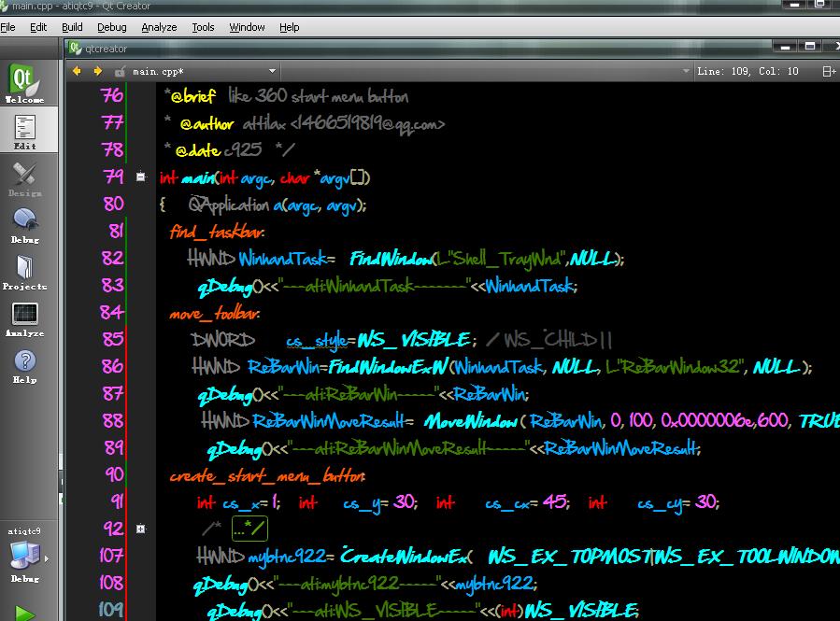The width and height of the screenshot is (840, 621).
Task: Open Projects mode
Action: pos(24,272)
